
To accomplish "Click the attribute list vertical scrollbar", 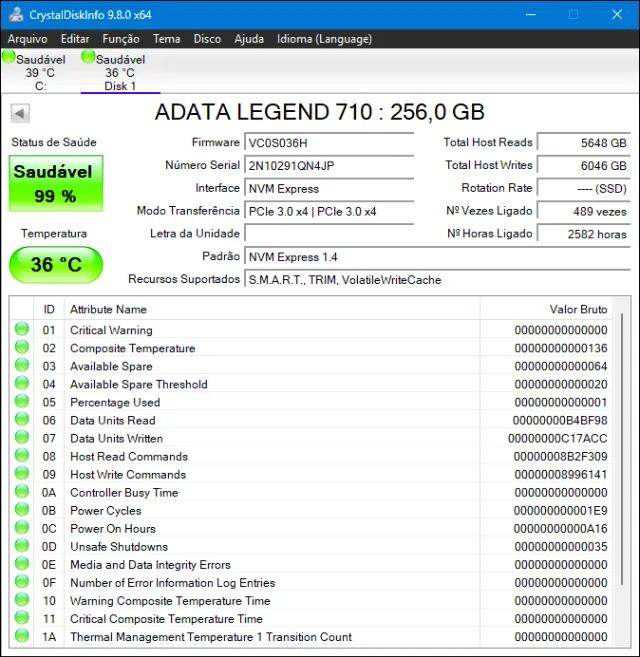I will click(x=622, y=448).
